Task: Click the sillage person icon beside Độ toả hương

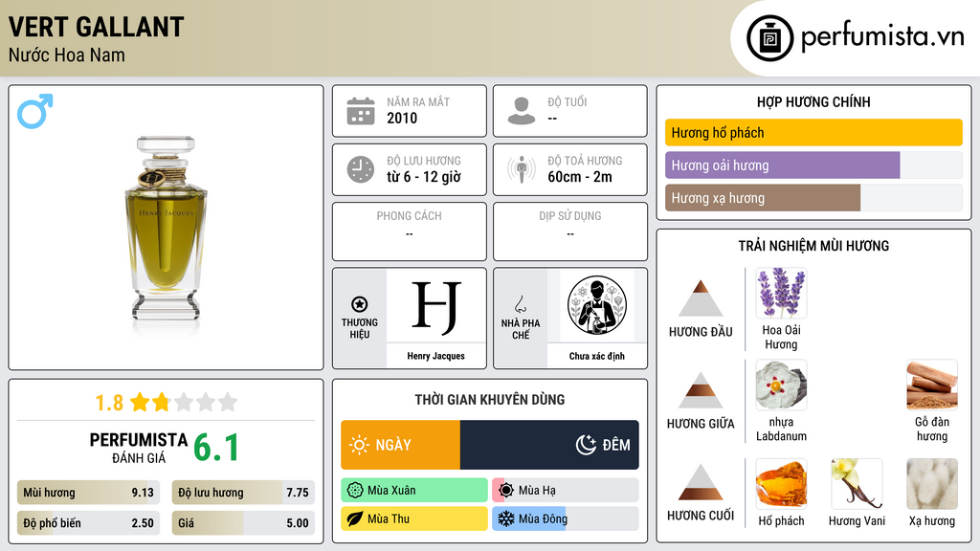Action: click(x=522, y=169)
